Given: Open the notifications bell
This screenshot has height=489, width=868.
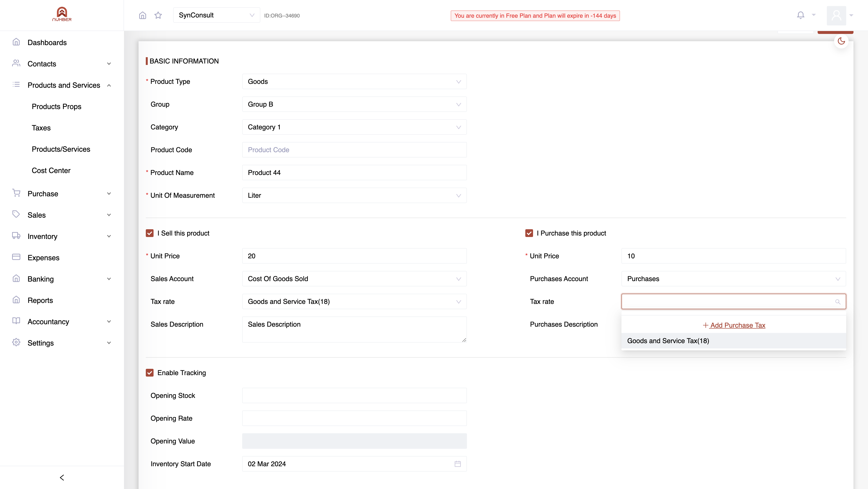Looking at the screenshot, I should 801,15.
